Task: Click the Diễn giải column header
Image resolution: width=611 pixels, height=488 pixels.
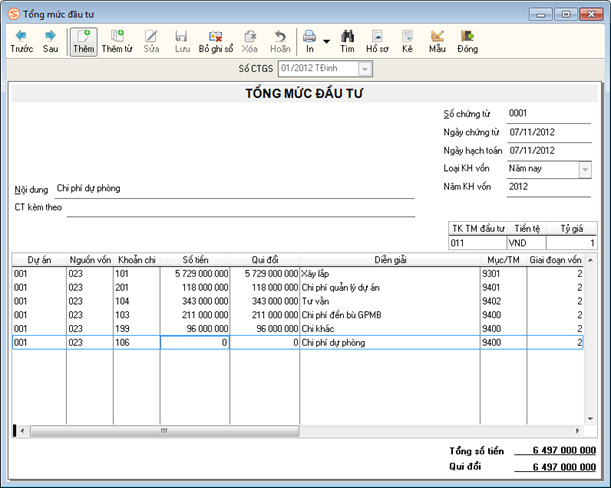Action: coord(390,260)
